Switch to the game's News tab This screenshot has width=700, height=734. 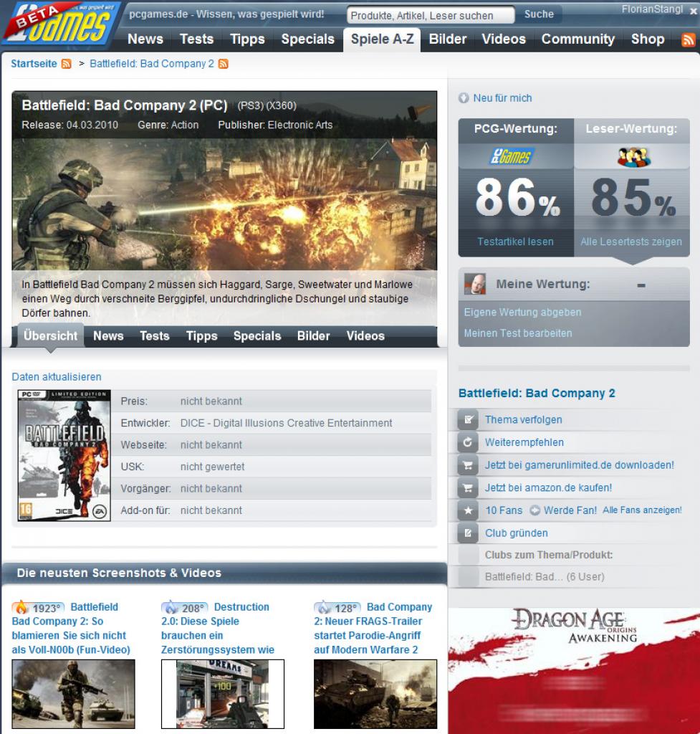[108, 336]
